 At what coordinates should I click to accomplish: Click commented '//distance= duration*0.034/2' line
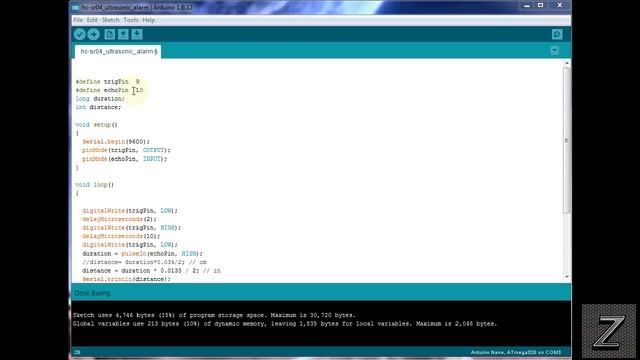144,262
